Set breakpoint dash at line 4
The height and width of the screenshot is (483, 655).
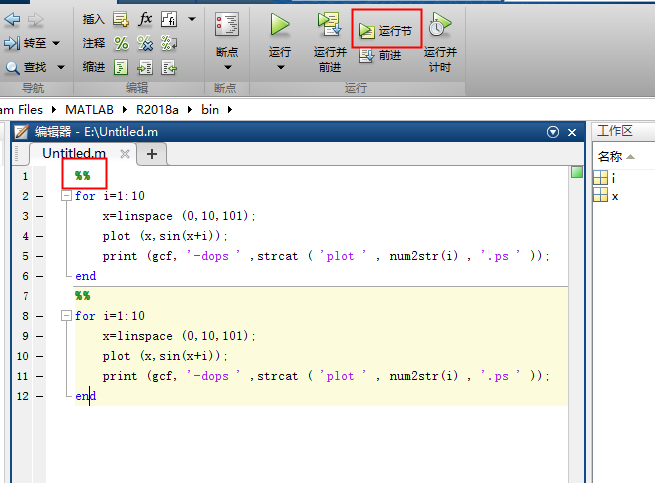click(40, 236)
